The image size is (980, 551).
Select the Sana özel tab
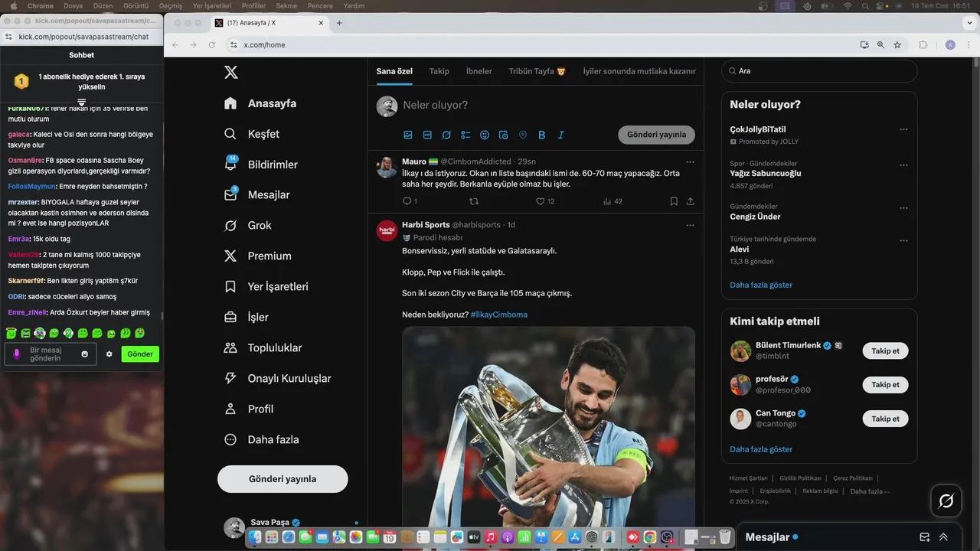click(394, 71)
